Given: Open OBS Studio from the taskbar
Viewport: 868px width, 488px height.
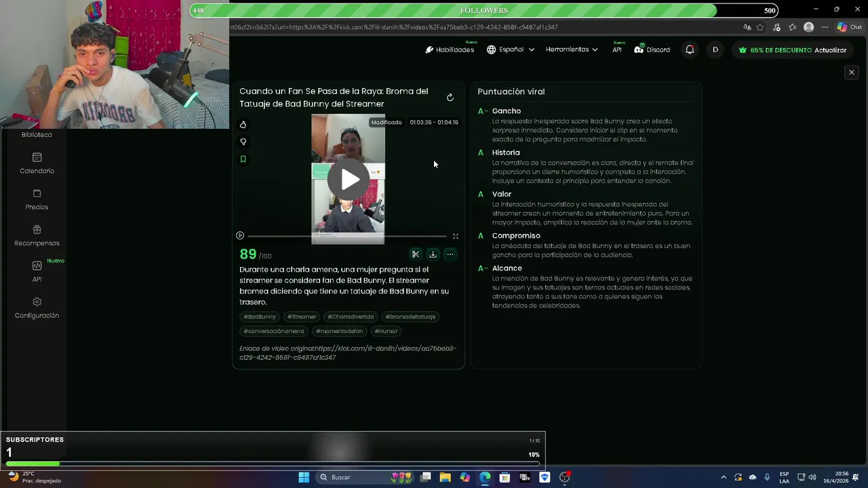Looking at the screenshot, I should coord(564,477).
